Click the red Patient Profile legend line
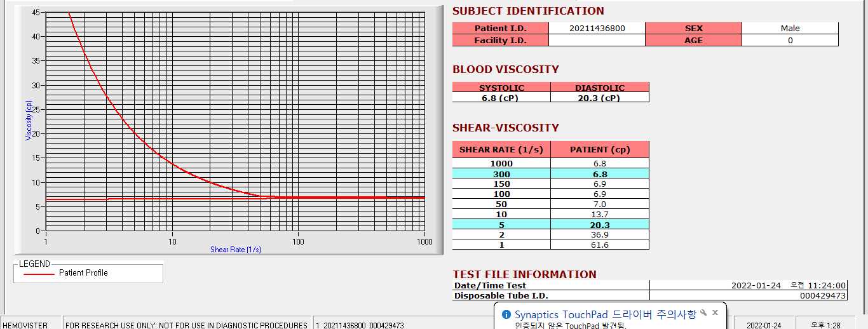868x329 pixels. 39,274
